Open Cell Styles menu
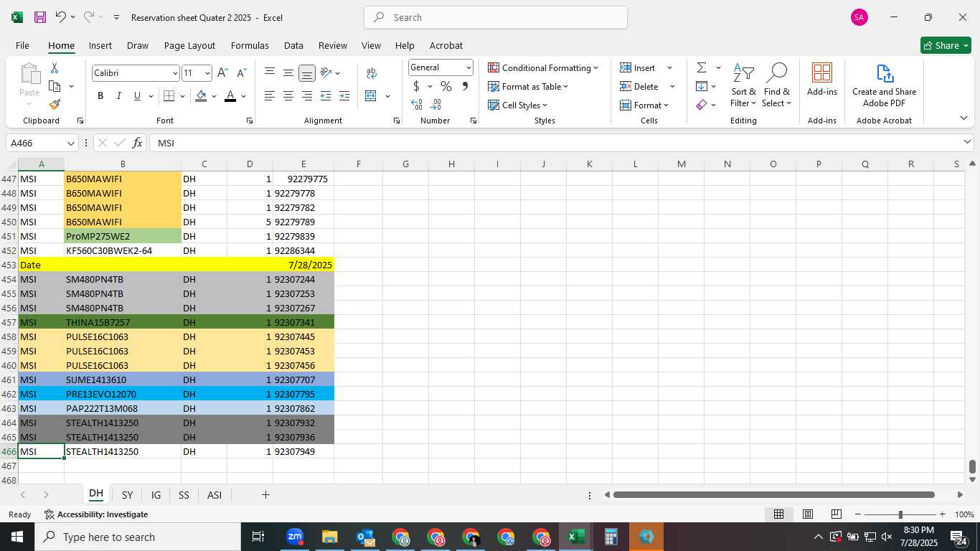Image resolution: width=980 pixels, height=551 pixels. click(x=518, y=105)
